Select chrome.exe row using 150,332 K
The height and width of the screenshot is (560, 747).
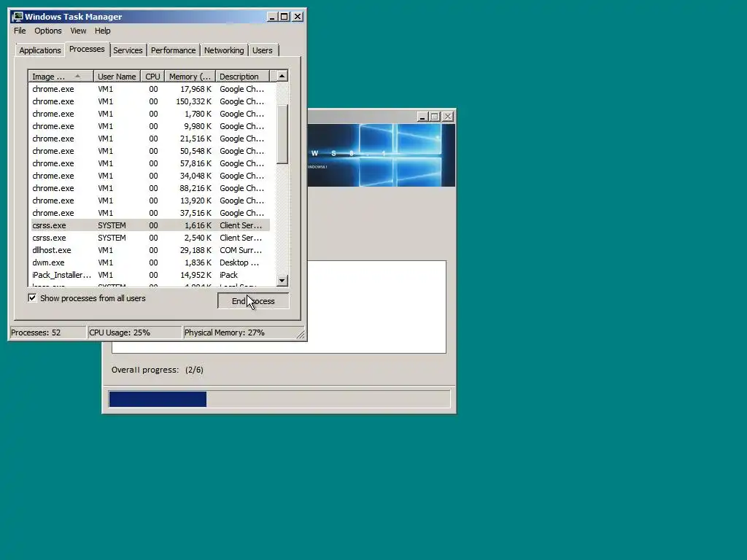point(150,101)
